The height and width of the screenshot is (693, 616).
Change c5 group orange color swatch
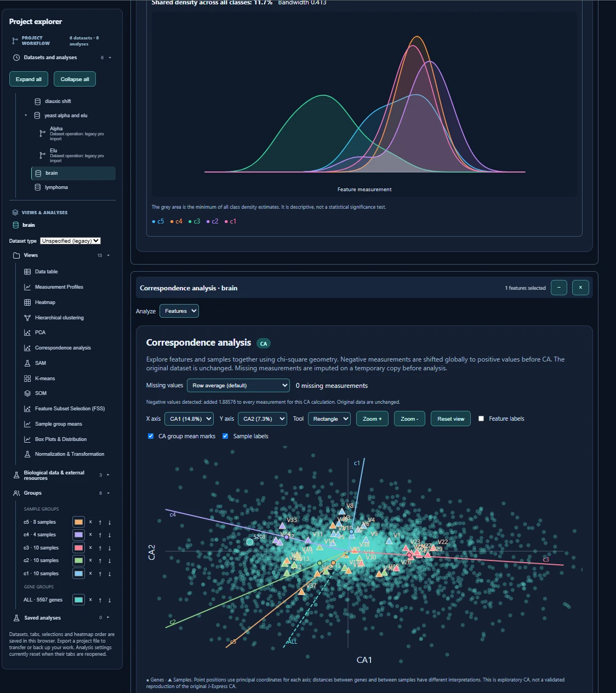click(78, 522)
